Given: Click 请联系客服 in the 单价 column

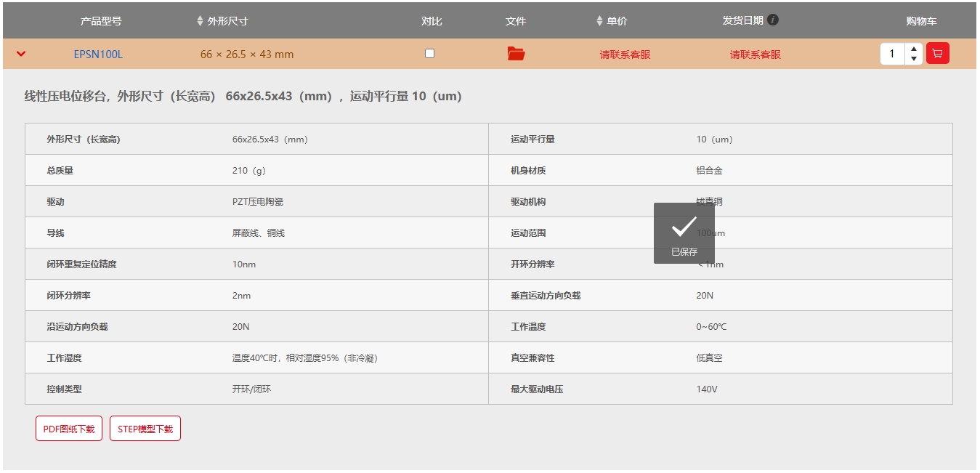Looking at the screenshot, I should point(625,54).
